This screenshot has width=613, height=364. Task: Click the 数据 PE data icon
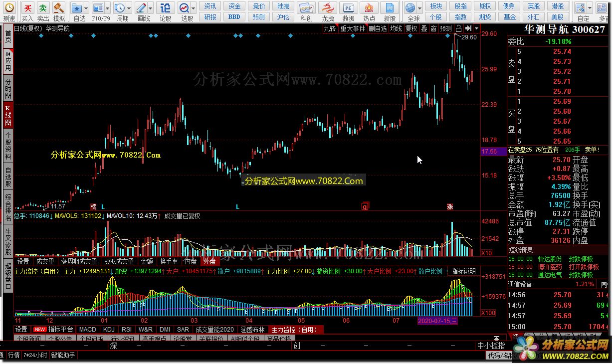349,8
